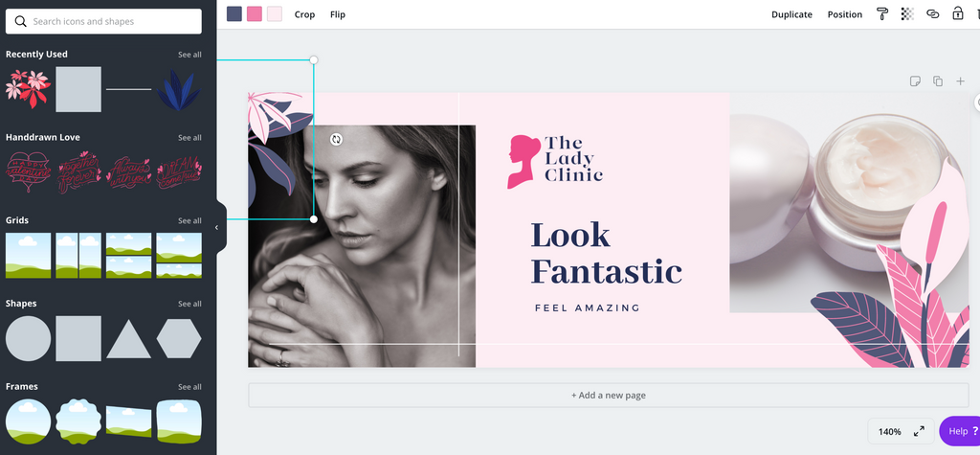Open the 140% zoom level dropdown
Screen dimensions: 980x455
tap(889, 431)
